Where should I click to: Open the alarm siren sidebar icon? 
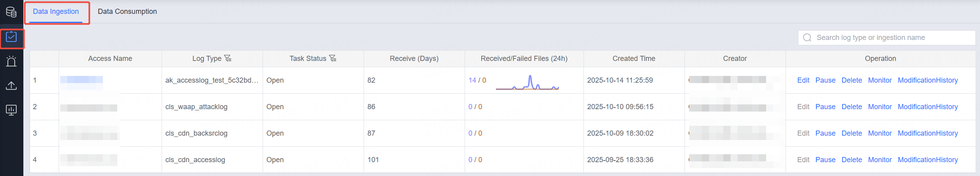11,61
